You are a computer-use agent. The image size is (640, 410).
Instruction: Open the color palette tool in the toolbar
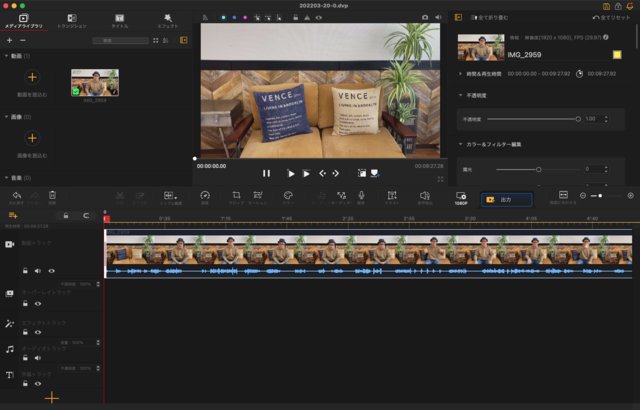tap(287, 196)
